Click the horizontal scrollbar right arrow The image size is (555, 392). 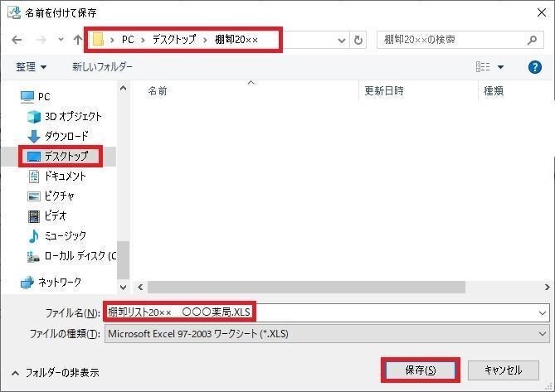pos(548,287)
